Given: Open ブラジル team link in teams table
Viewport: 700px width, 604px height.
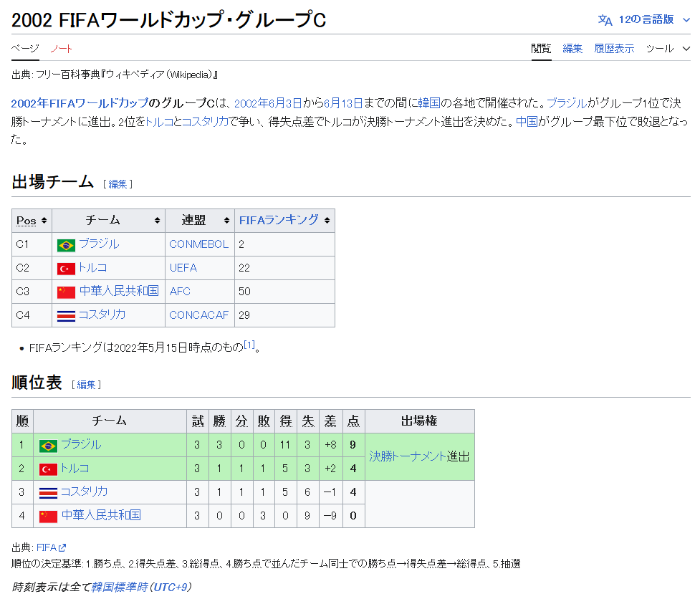Looking at the screenshot, I should (99, 244).
